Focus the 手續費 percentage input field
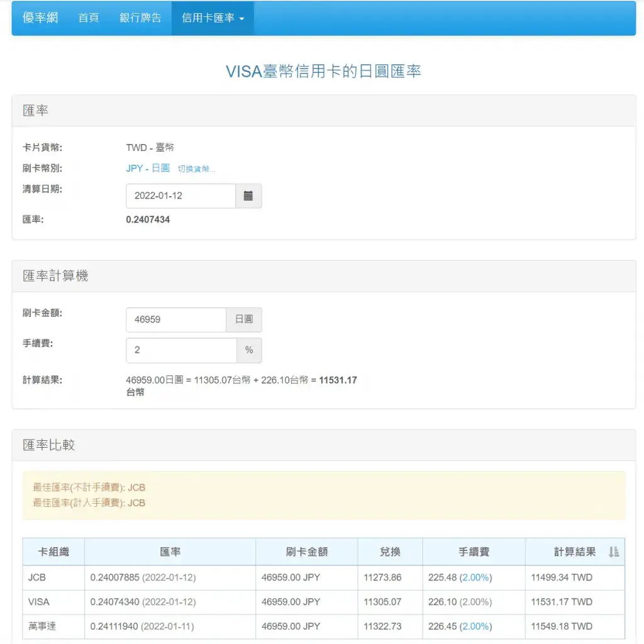Screen dimensions: 644x644 click(181, 350)
